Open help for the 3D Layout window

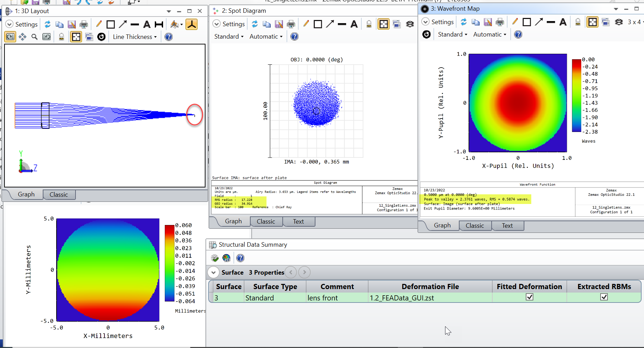[x=169, y=37]
